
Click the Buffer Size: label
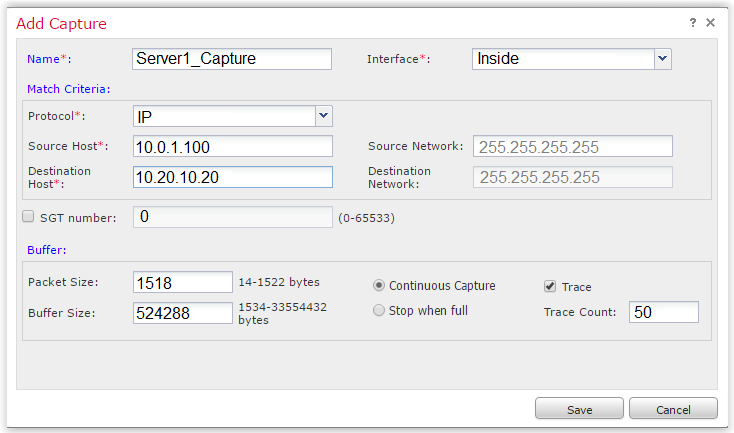(61, 313)
